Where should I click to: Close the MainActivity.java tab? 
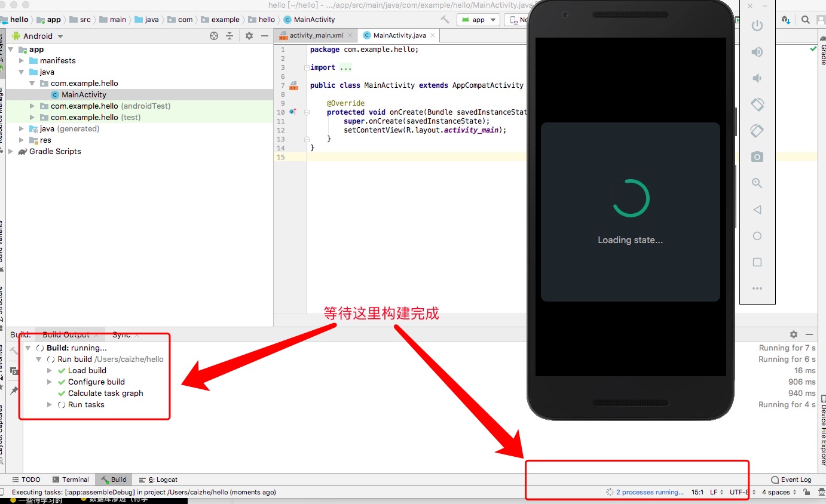[433, 36]
